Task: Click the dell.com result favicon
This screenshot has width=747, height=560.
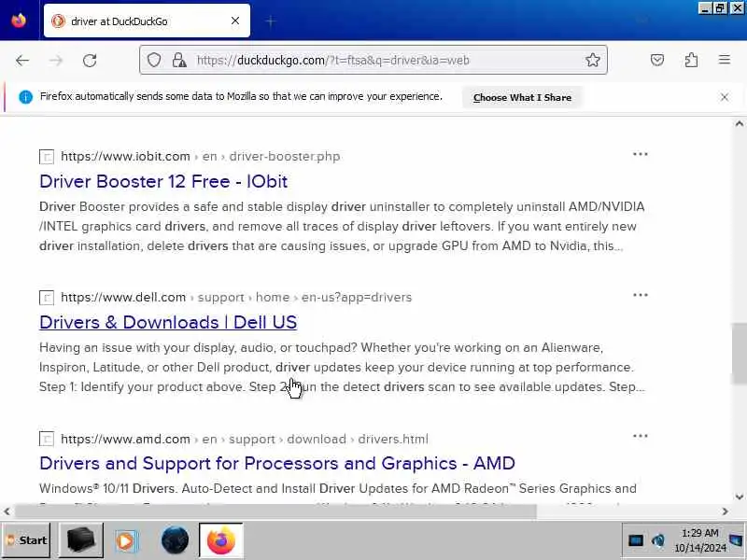Action: point(46,298)
